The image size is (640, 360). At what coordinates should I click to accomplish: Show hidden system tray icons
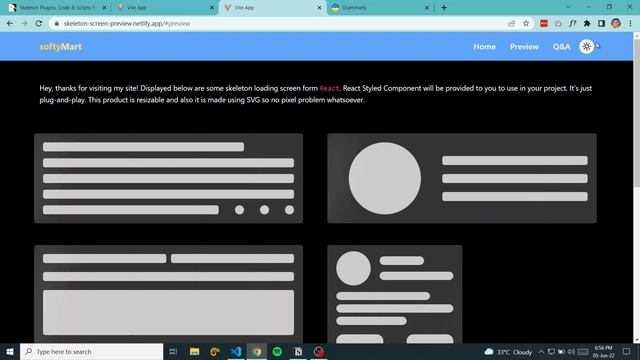pyautogui.click(x=541, y=351)
